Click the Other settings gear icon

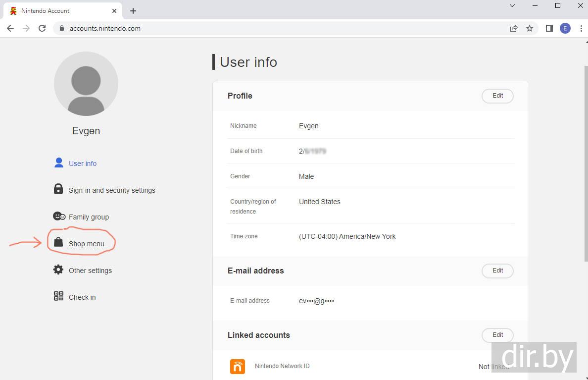[x=58, y=270]
